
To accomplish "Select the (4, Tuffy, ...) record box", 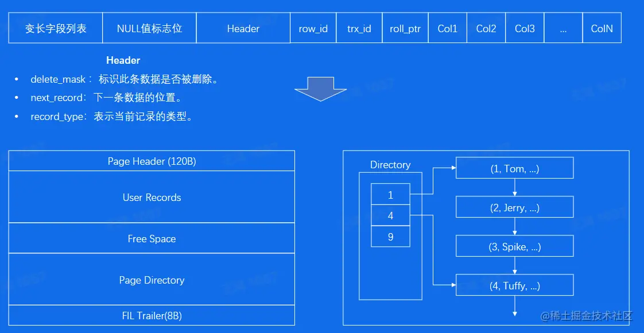I will pos(515,285).
